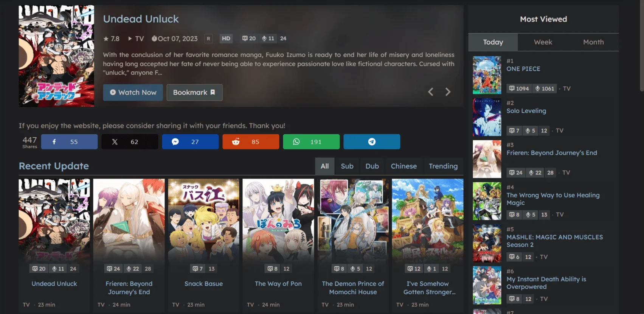Select the Trending filter tab
The image size is (644, 314).
(443, 166)
